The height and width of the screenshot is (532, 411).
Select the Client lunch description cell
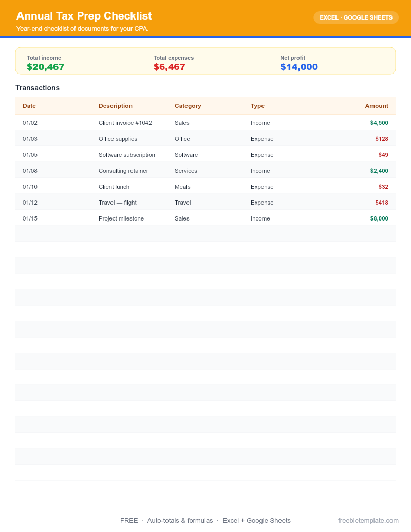114,187
